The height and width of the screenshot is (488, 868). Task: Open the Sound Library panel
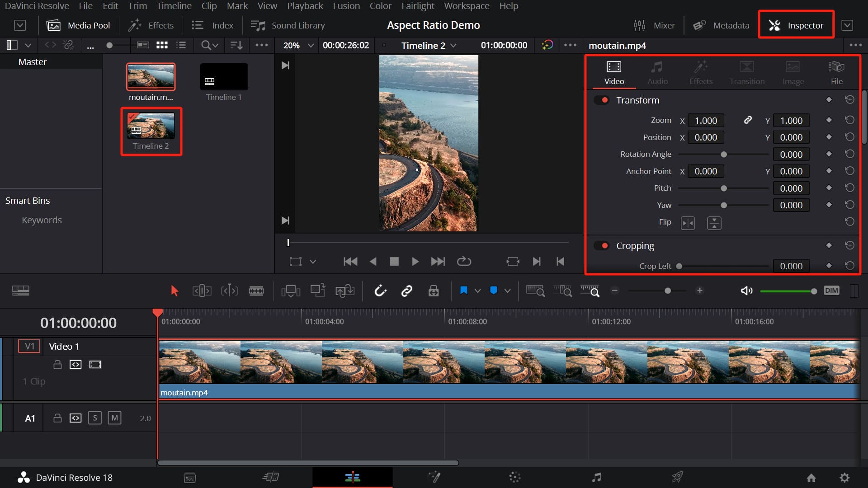288,25
